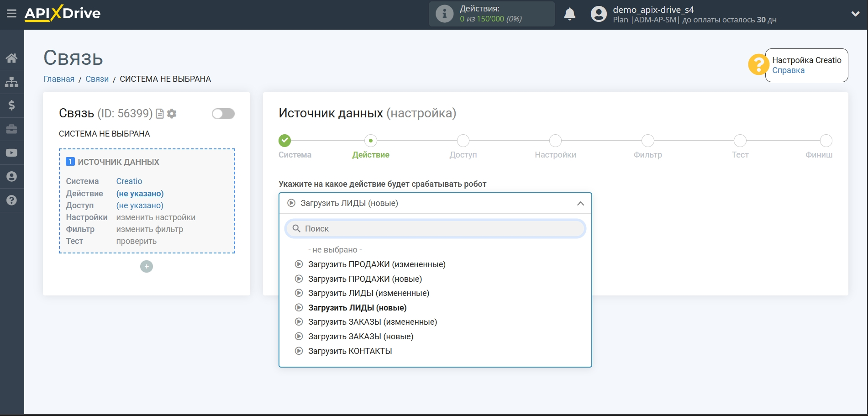Select Загрузить ЗАКАЗЫ (измененные) option
This screenshot has width=868, height=416.
(372, 322)
